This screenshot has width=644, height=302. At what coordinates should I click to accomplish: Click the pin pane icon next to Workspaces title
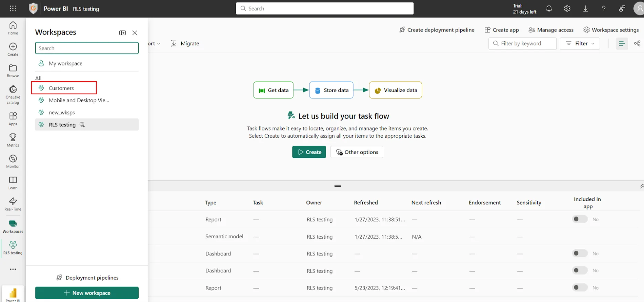pos(122,33)
